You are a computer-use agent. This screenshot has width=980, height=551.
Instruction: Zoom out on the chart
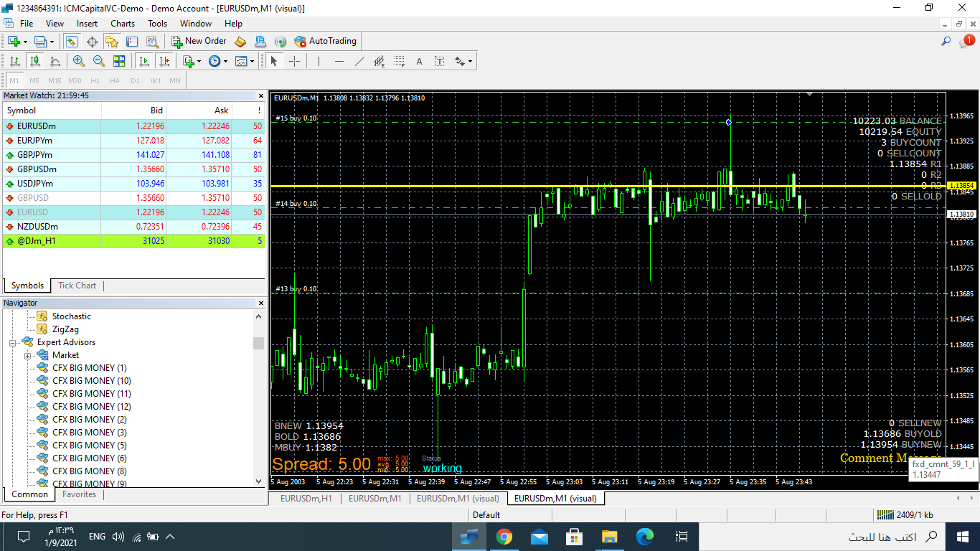tap(99, 61)
